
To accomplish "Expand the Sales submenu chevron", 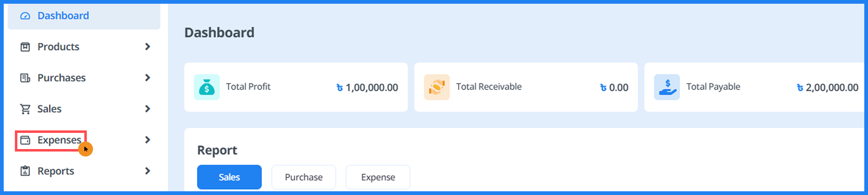I will tap(148, 109).
